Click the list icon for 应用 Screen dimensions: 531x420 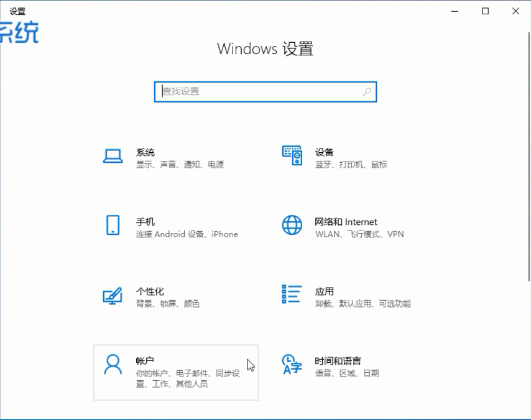[x=292, y=294]
